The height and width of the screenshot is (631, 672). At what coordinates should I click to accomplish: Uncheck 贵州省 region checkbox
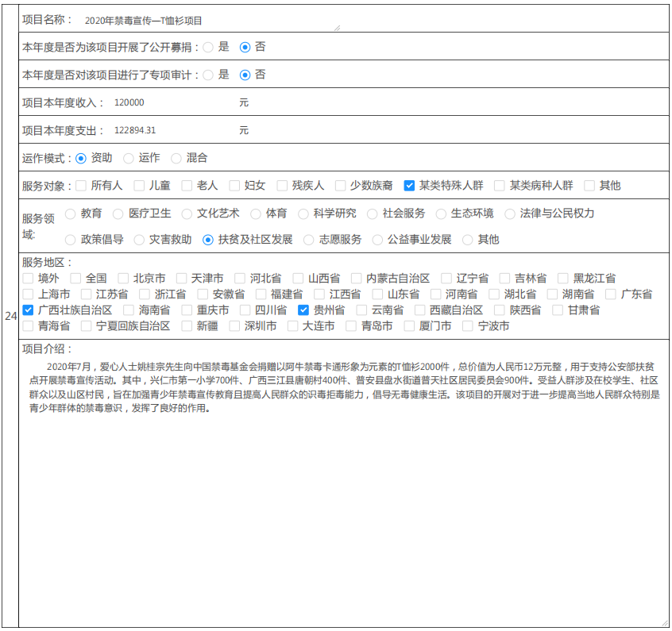[303, 310]
